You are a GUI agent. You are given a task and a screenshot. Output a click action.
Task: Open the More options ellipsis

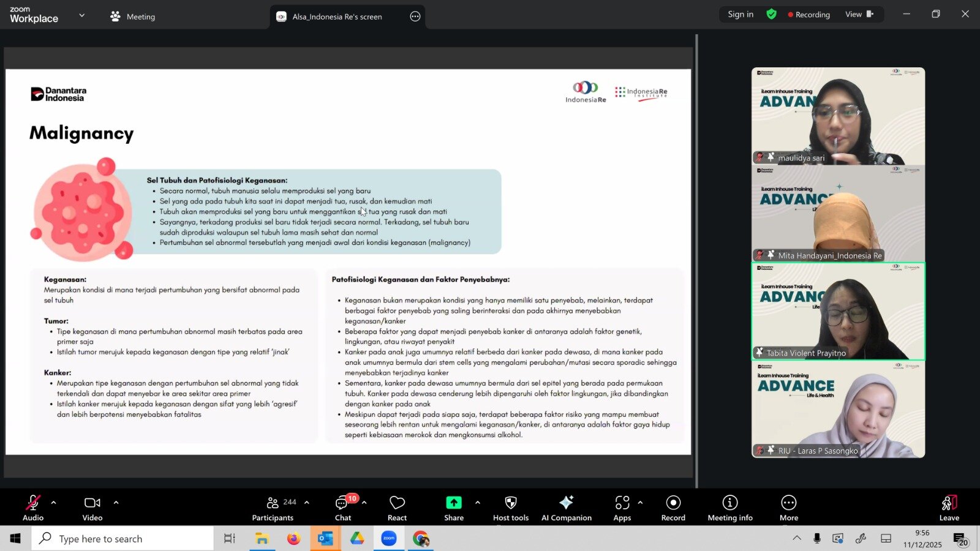click(x=788, y=508)
